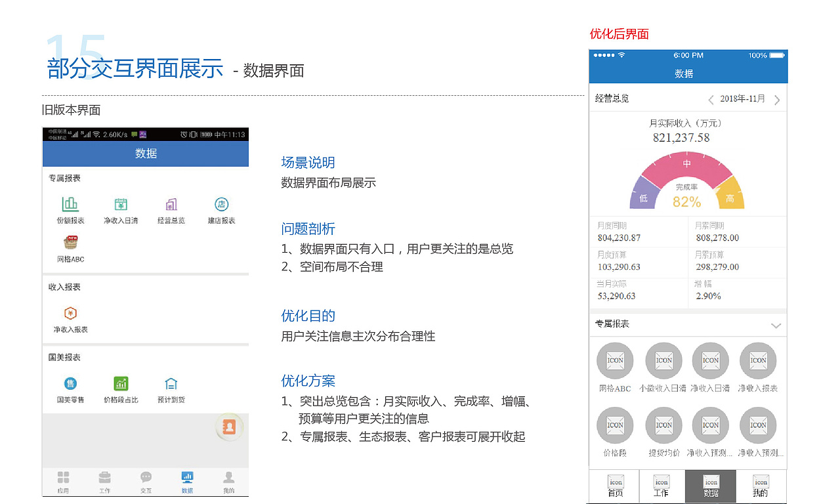
Task: Select the 交互 tab in old interface
Action: 146,482
